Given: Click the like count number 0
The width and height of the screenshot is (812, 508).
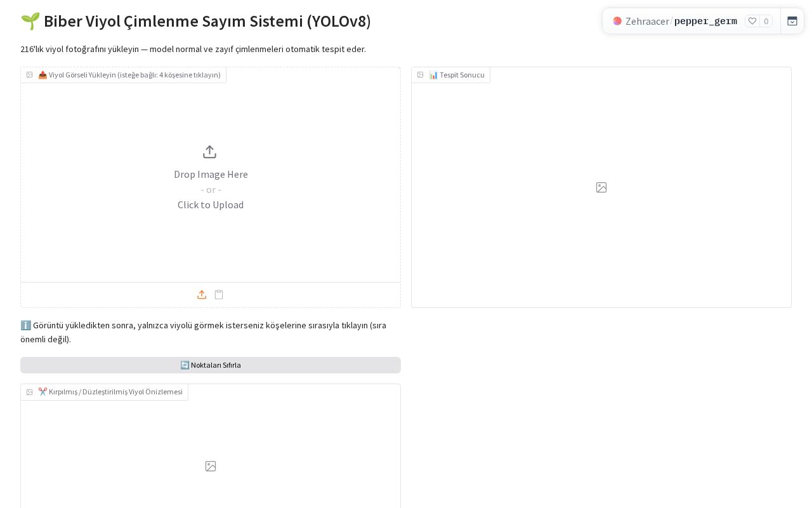Looking at the screenshot, I should click(766, 21).
